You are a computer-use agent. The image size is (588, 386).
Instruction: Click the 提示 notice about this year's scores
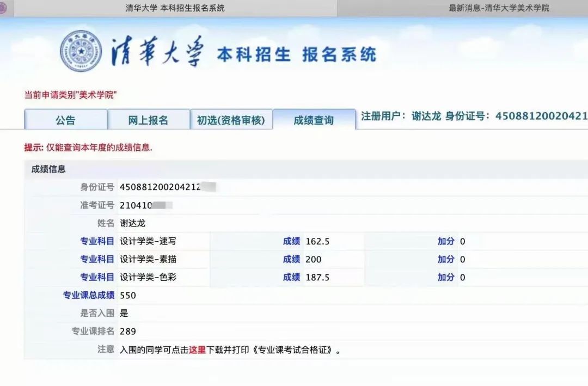click(x=89, y=148)
